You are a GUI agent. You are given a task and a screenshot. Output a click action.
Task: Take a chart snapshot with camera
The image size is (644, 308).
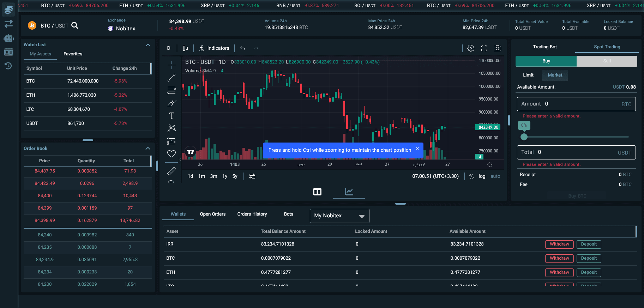click(497, 48)
